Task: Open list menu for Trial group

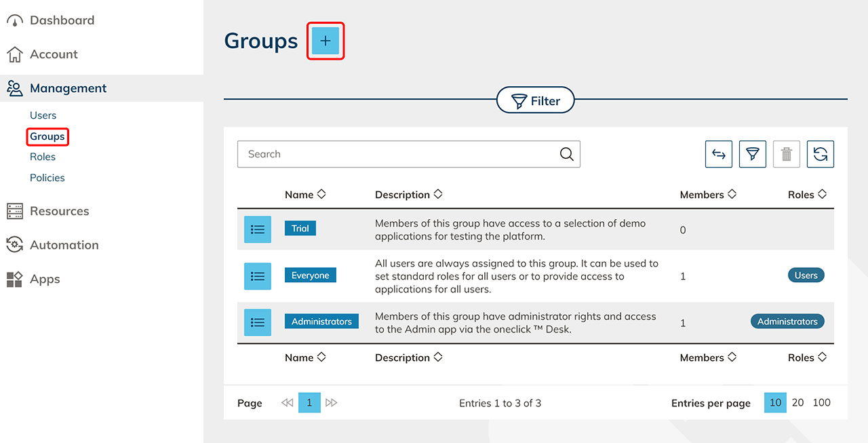Action: coord(257,229)
